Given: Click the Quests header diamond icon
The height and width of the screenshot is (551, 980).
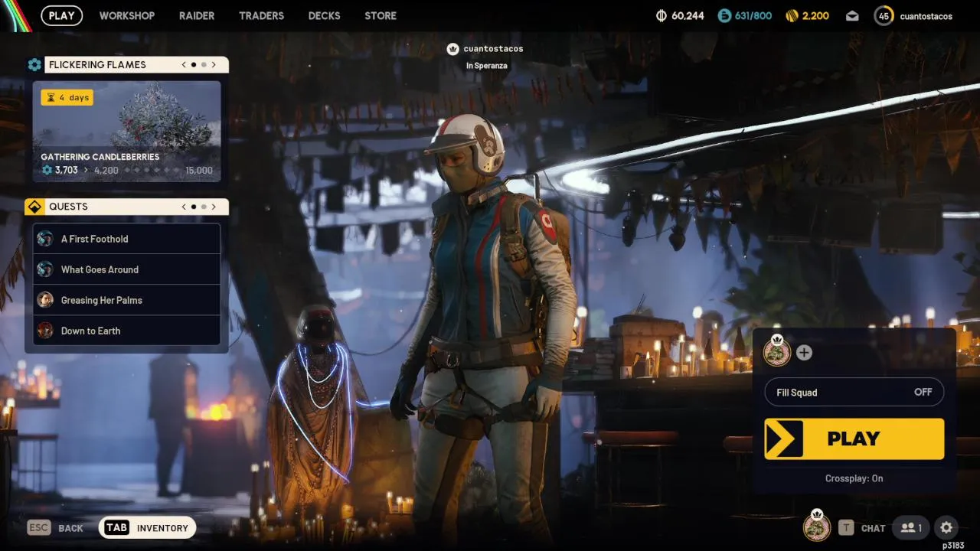Looking at the screenshot, I should click(33, 207).
